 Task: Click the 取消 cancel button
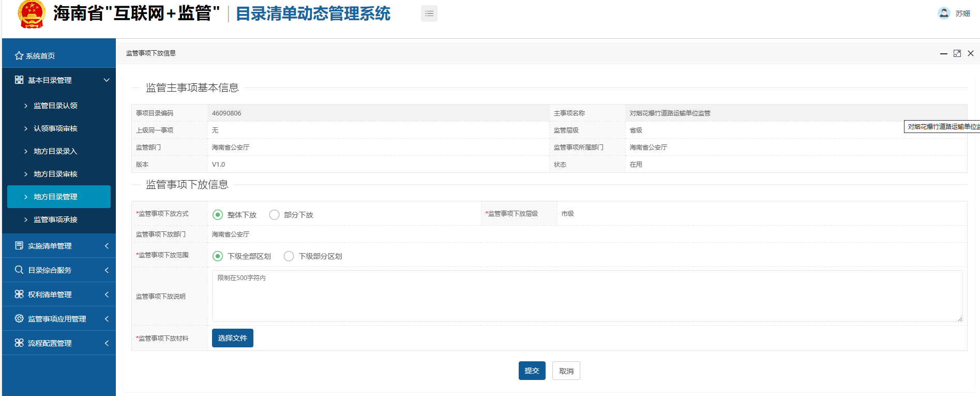pyautogui.click(x=566, y=371)
